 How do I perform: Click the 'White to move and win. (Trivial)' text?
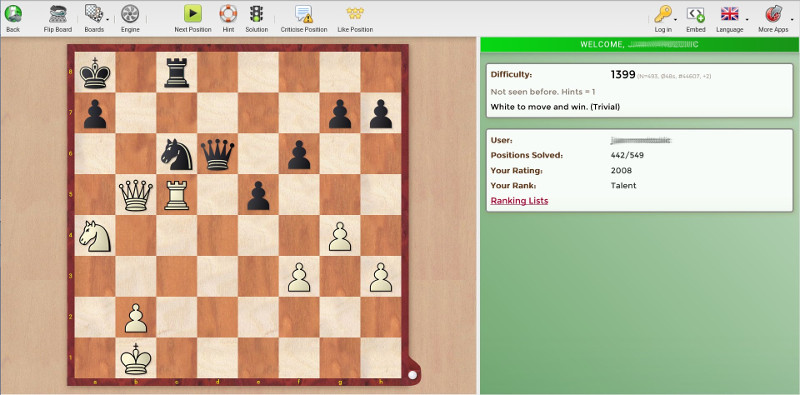(x=555, y=107)
